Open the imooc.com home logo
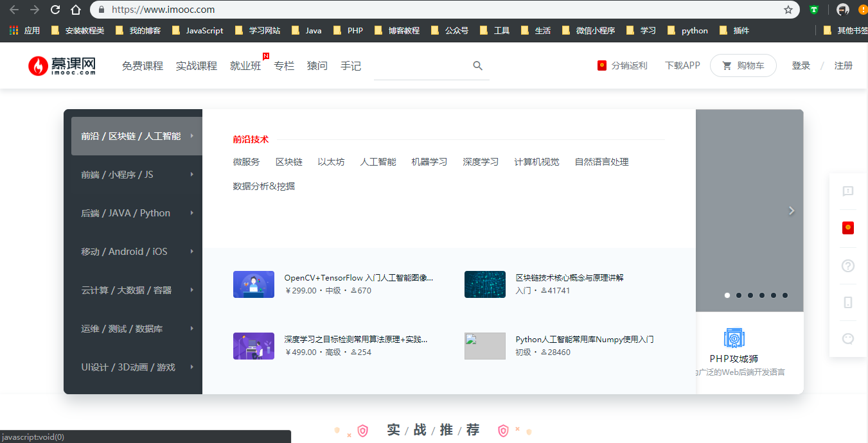The height and width of the screenshot is (443, 868). [61, 65]
